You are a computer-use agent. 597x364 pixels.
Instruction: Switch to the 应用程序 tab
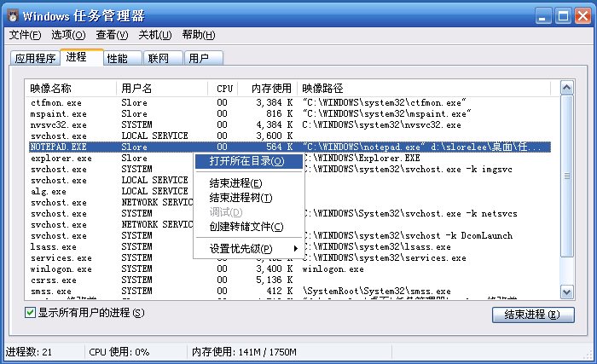click(x=35, y=58)
